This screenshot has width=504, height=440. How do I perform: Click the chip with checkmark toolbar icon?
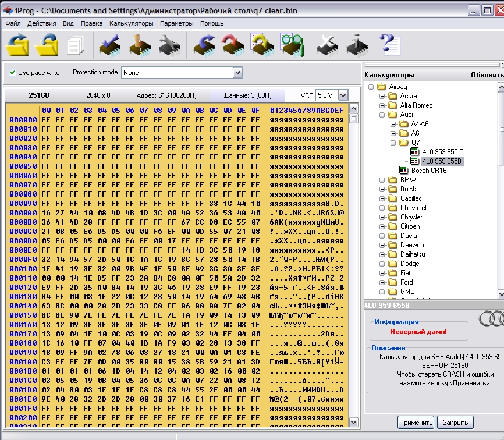110,45
